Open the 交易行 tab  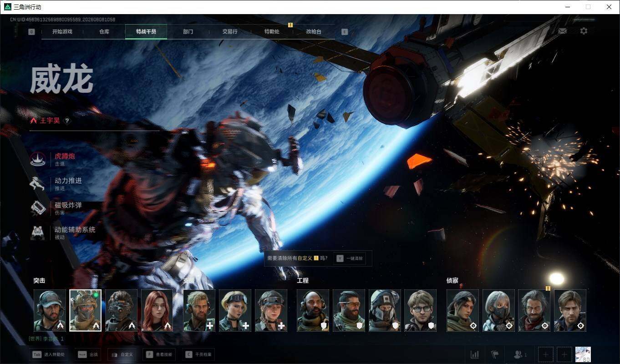tap(230, 32)
